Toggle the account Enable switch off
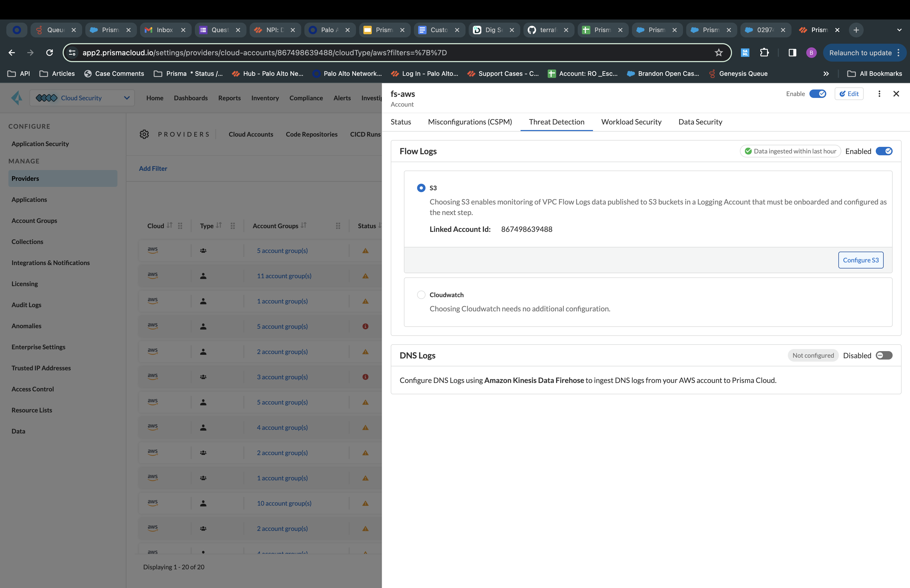The width and height of the screenshot is (910, 588). [818, 94]
